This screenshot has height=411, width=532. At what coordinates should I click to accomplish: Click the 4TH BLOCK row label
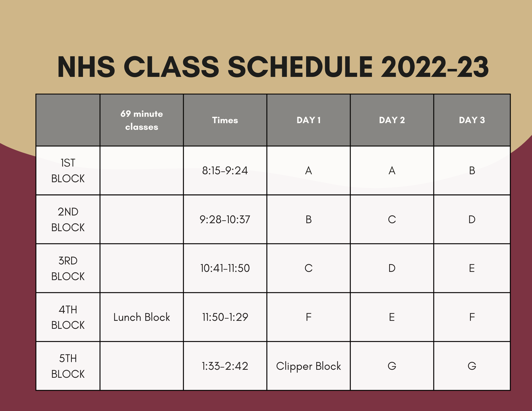pyautogui.click(x=68, y=317)
